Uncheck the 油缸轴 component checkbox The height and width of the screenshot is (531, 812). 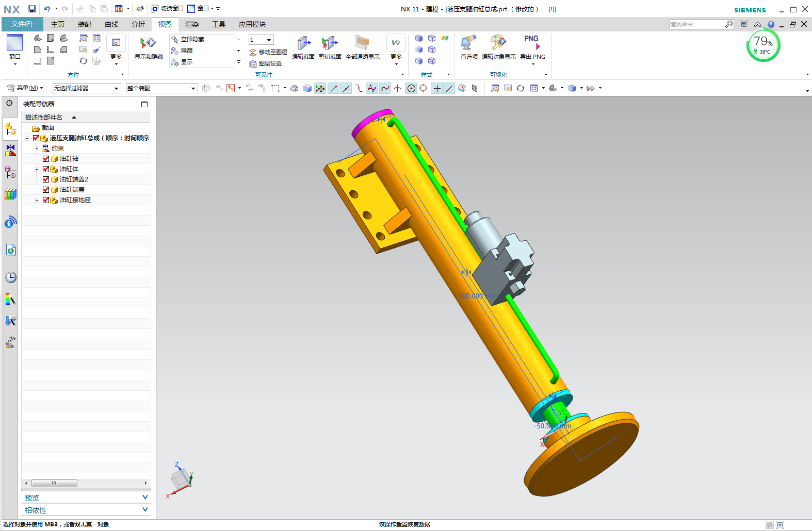(x=46, y=159)
